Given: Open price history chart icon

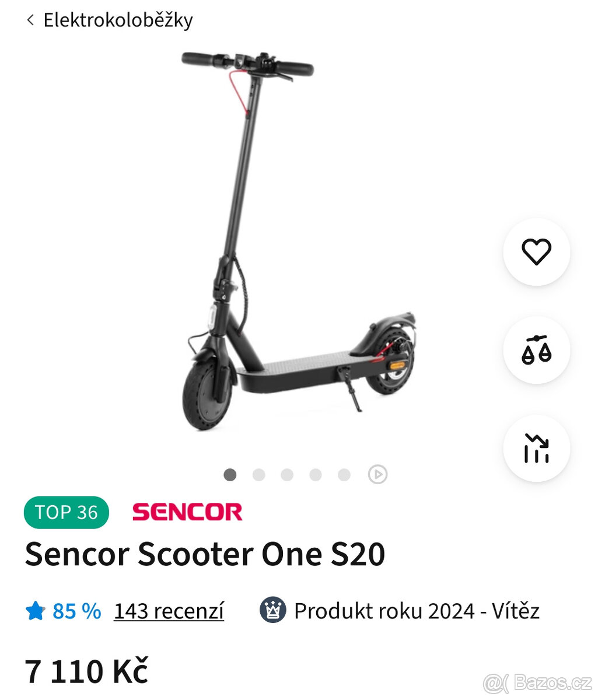Looking at the screenshot, I should (x=536, y=448).
